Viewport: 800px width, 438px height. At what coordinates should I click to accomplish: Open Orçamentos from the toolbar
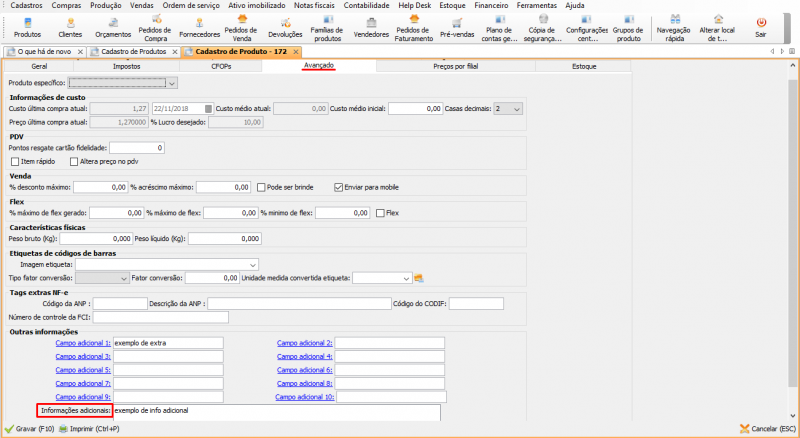point(113,28)
